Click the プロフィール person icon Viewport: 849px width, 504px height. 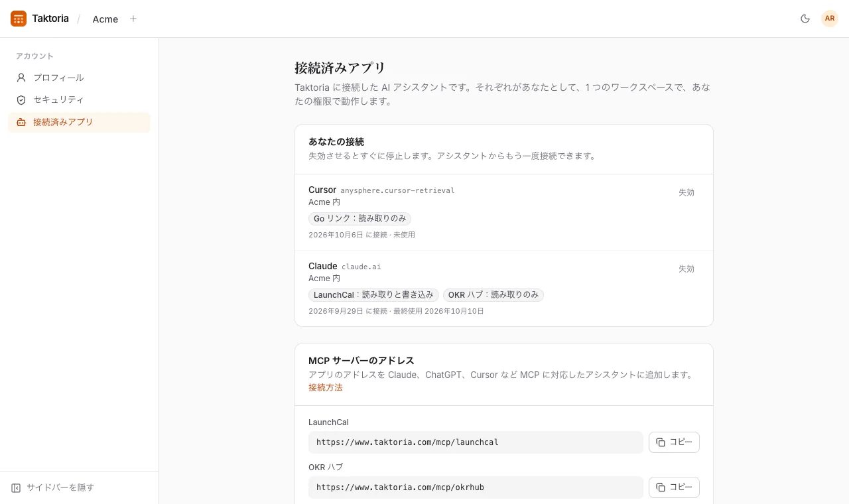[x=21, y=78]
